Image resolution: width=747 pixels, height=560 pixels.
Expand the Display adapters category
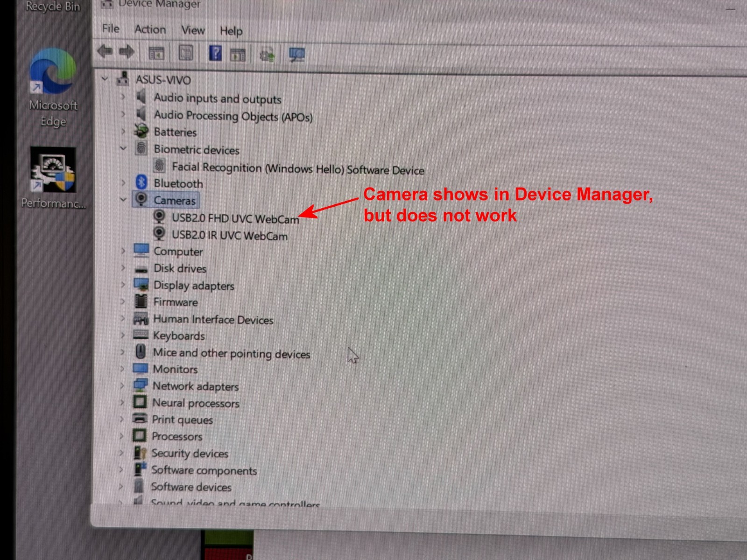(x=123, y=285)
